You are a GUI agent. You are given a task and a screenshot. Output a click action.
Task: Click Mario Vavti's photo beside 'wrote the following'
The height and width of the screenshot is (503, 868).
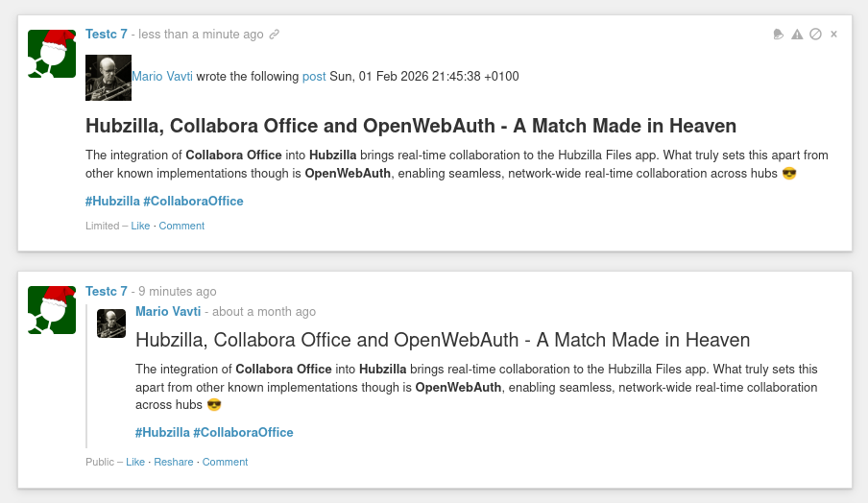[x=108, y=78]
